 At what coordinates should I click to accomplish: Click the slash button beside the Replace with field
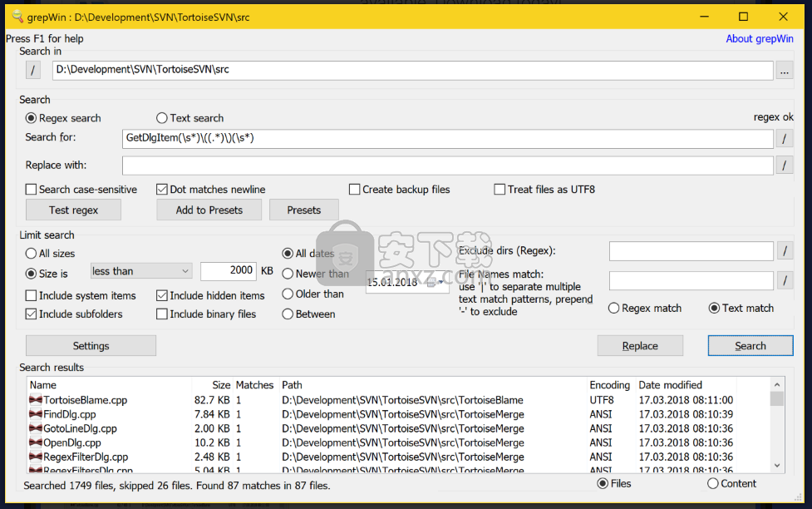784,166
